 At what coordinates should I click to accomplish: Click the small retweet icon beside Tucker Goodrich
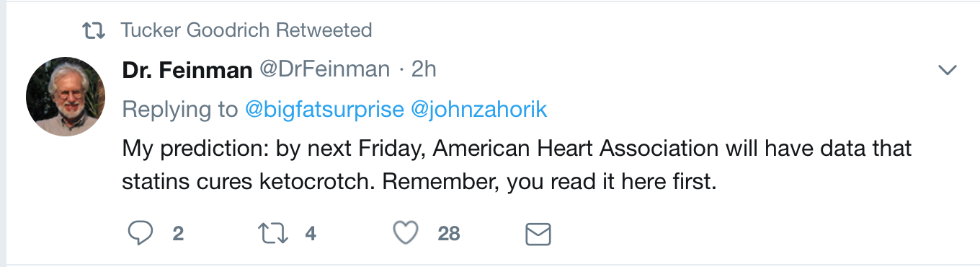[94, 30]
